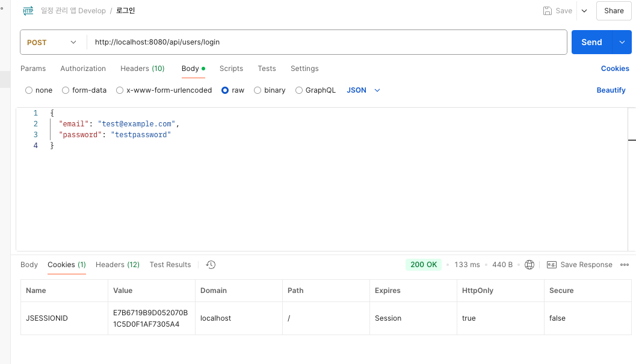Click the cookie path slash cell

point(326,318)
